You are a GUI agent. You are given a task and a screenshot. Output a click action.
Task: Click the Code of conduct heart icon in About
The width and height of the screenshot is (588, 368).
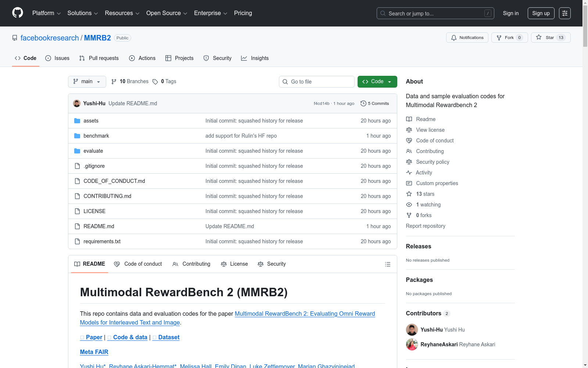[409, 141]
